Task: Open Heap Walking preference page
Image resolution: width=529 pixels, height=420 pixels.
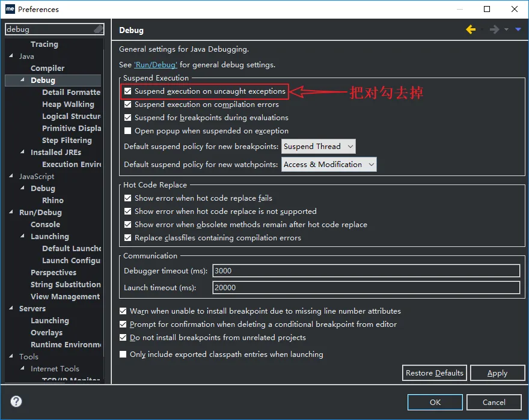Action: click(x=68, y=104)
